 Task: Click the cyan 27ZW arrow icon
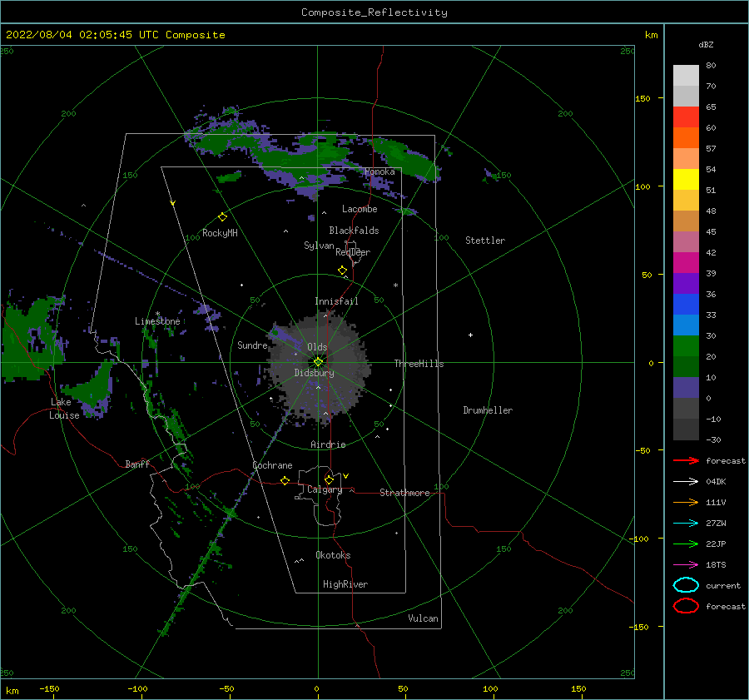[686, 524]
